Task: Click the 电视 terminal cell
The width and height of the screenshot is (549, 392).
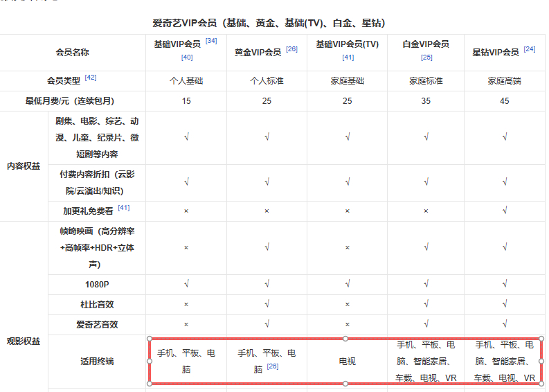Action: [x=348, y=361]
